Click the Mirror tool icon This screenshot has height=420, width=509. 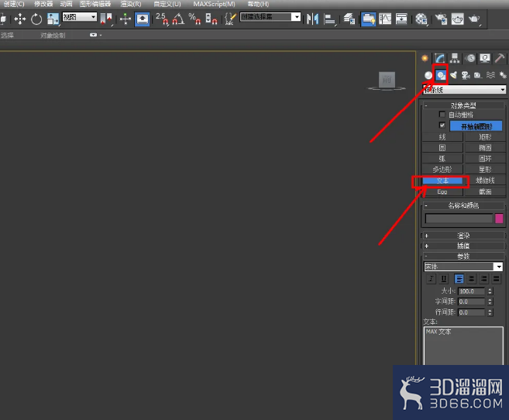[312, 19]
